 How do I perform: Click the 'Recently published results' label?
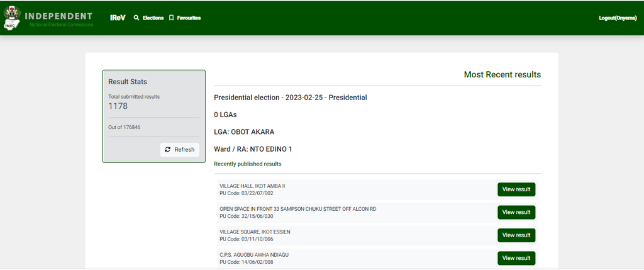[x=248, y=164]
